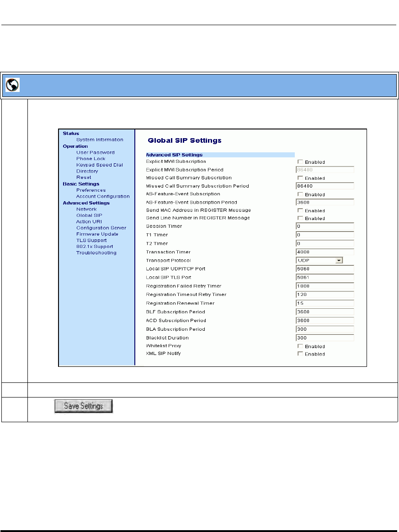
Task: Click the Explicit MWI Subscription Period field
Action: [x=325, y=170]
